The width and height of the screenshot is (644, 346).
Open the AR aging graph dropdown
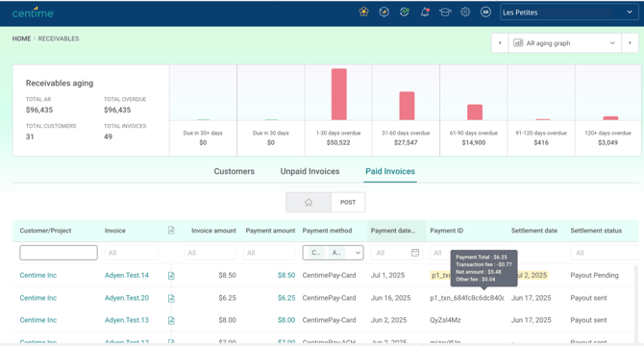(565, 43)
